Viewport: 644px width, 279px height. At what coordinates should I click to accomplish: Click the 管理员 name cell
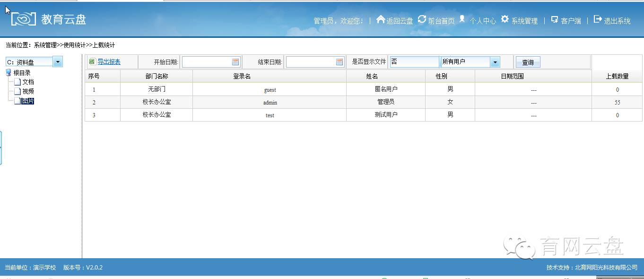pyautogui.click(x=386, y=102)
